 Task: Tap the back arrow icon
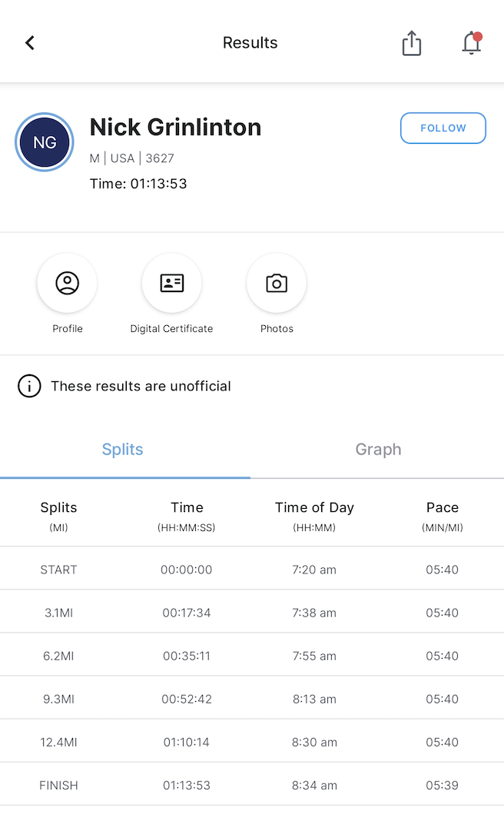pos(30,43)
